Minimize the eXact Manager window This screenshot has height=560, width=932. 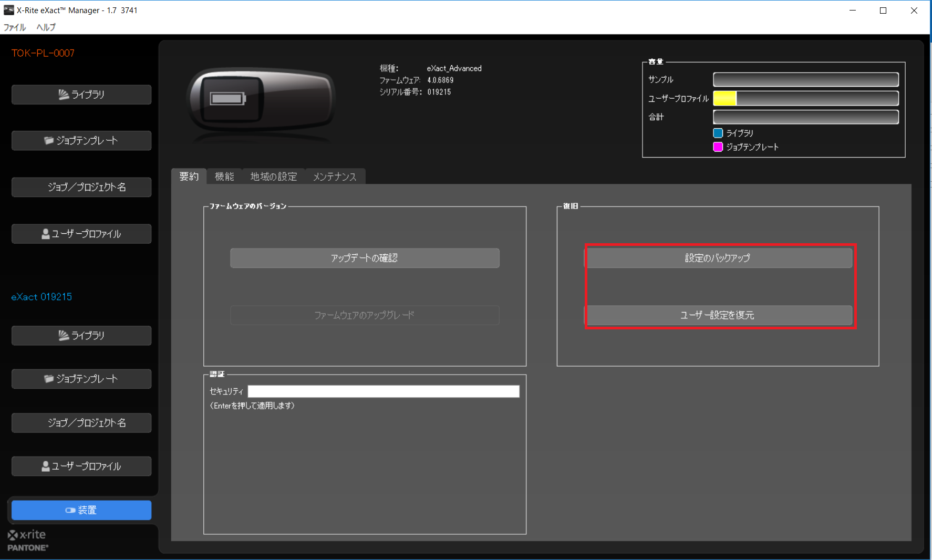tap(853, 11)
